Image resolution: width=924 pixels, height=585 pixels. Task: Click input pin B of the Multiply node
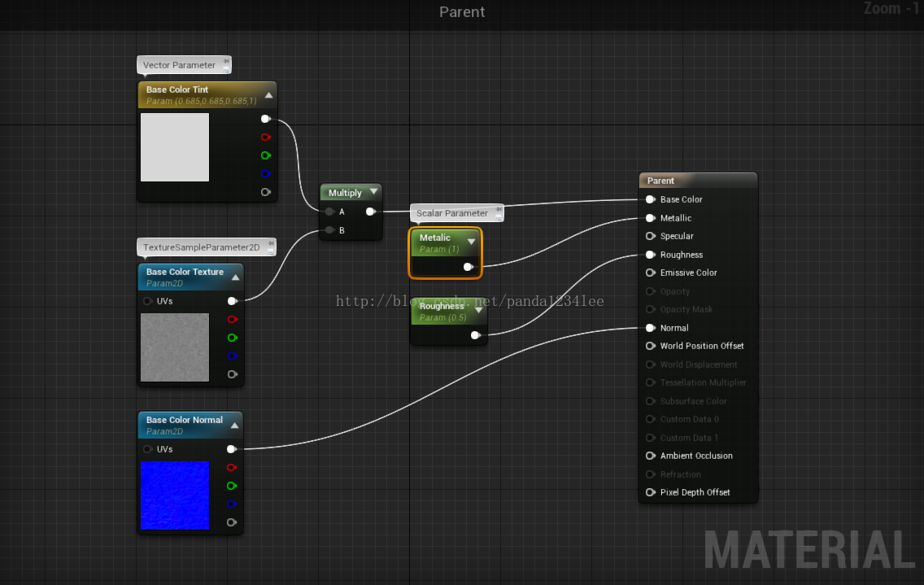[x=330, y=230]
